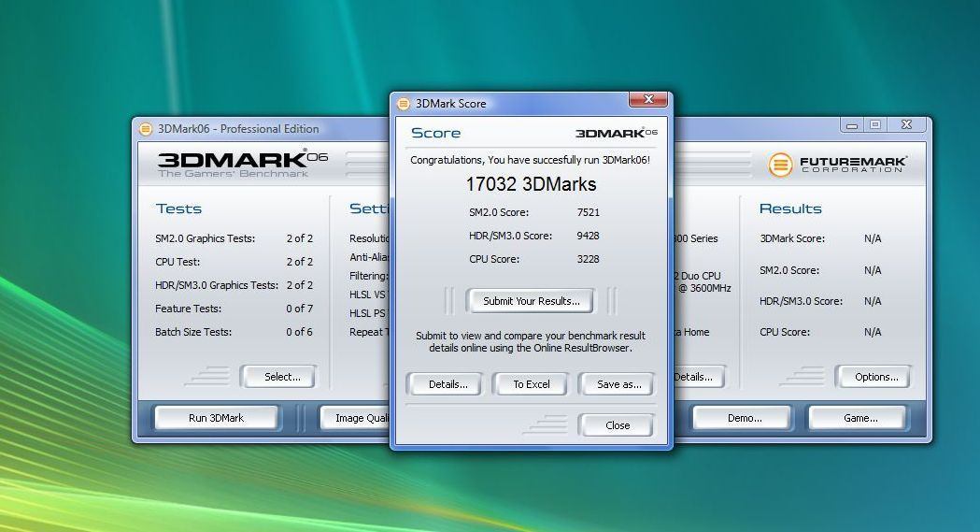Click the 3600MHz CPU info text
980x532 pixels.
click(x=705, y=288)
